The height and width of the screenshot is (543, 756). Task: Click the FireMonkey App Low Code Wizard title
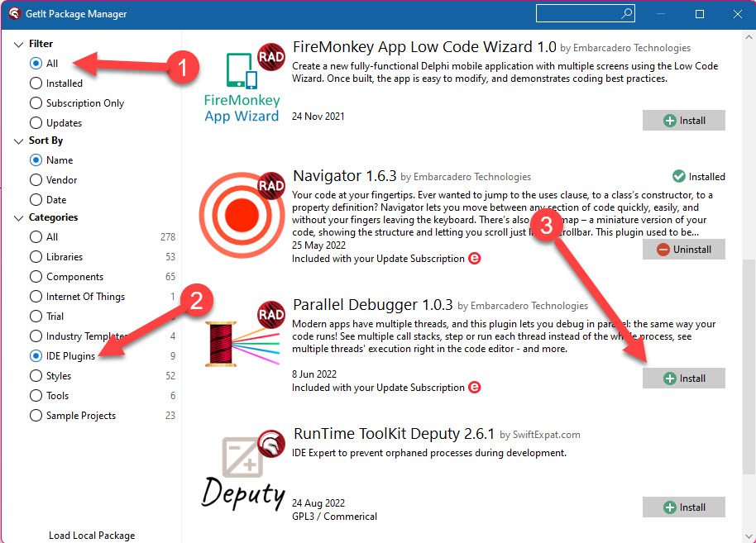pos(424,47)
